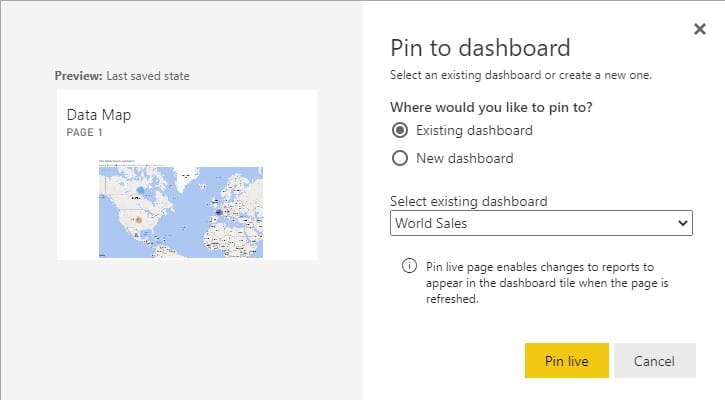Click the Pin to dashboard heading
The width and height of the screenshot is (725, 400).
tap(480, 48)
